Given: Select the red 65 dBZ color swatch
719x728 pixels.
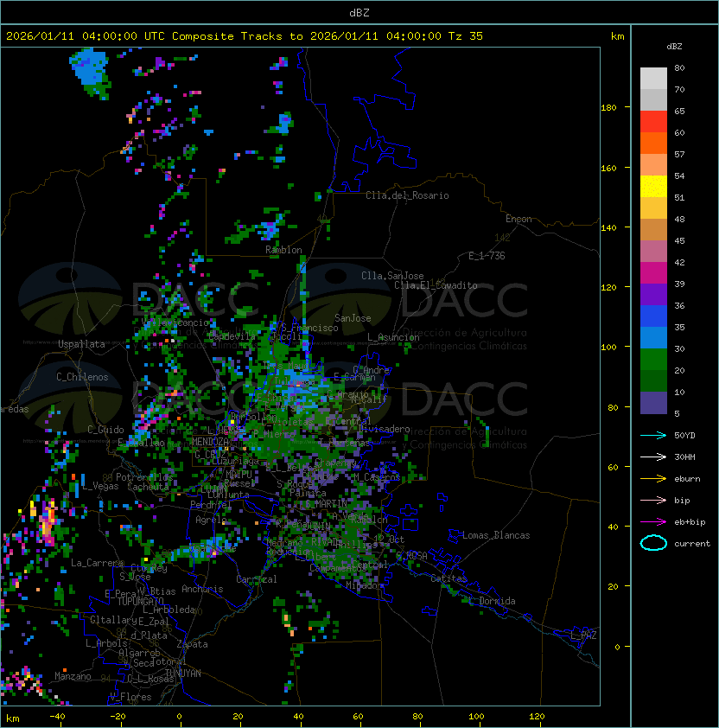Looking at the screenshot, I should [x=653, y=122].
